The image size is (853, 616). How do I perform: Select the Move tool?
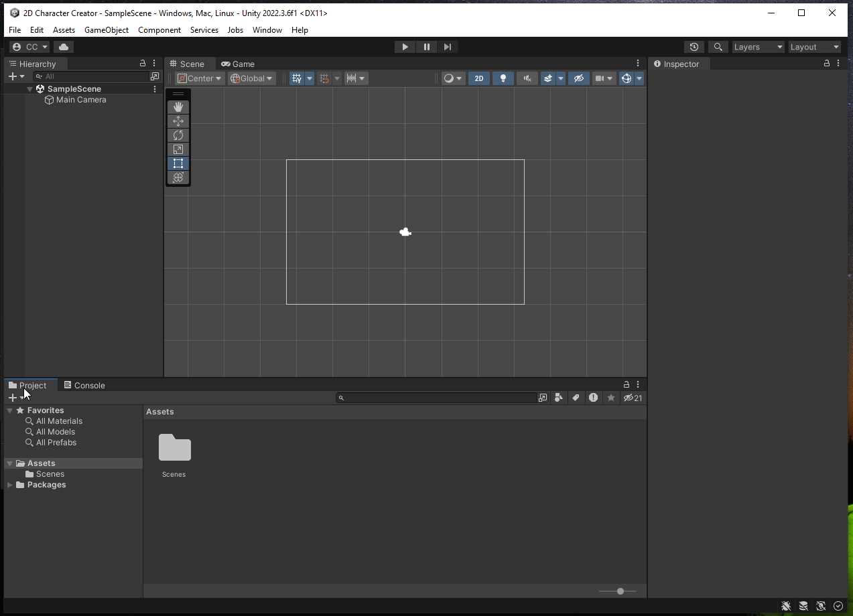pyautogui.click(x=178, y=121)
